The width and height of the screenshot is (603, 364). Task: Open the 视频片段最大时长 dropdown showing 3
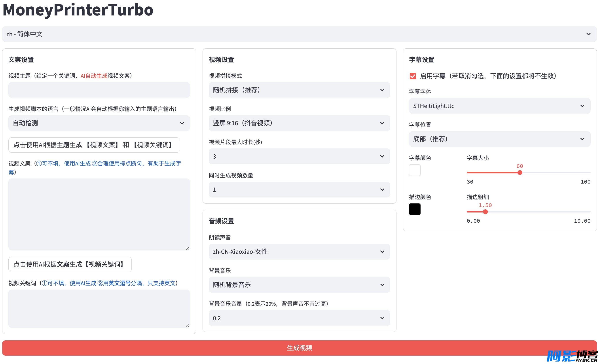coord(299,156)
